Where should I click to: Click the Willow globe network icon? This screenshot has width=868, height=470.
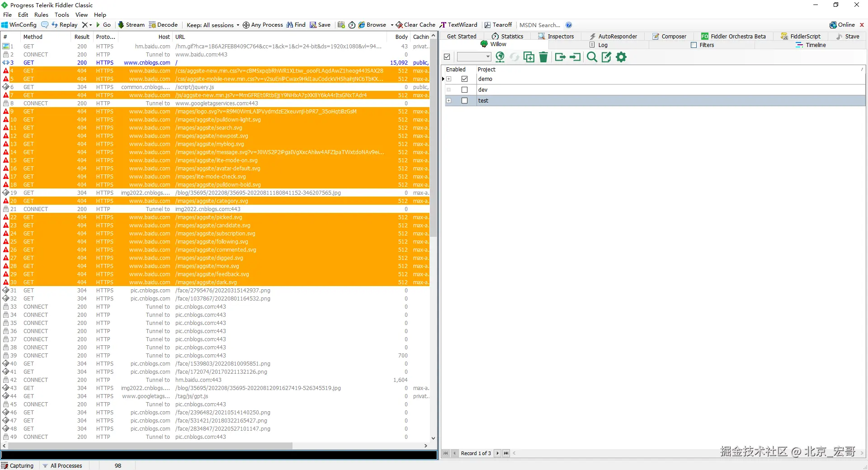click(x=500, y=57)
